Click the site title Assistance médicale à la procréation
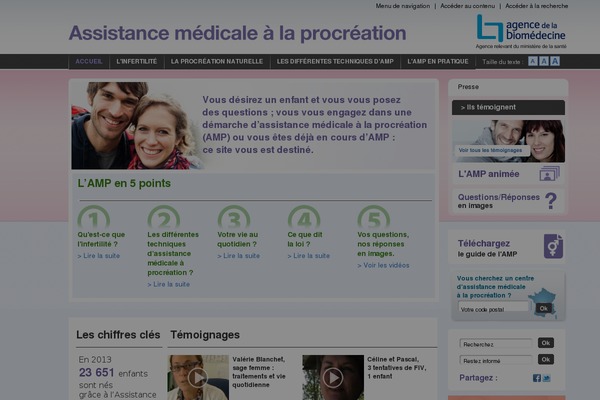The image size is (600, 400). (237, 33)
